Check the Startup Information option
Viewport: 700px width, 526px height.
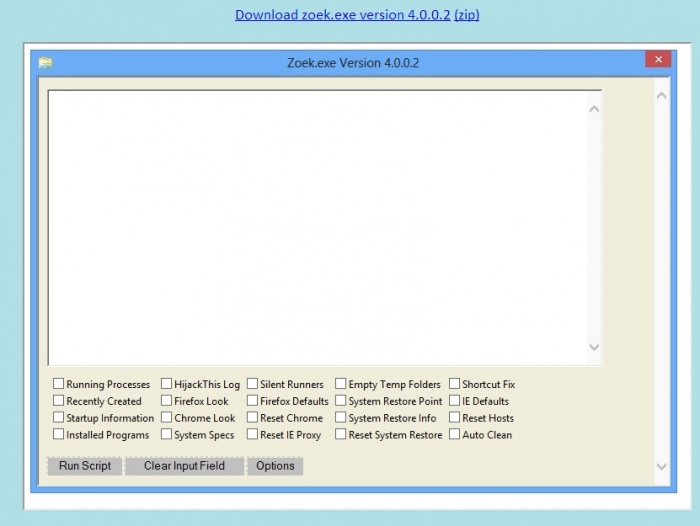tap(58, 417)
